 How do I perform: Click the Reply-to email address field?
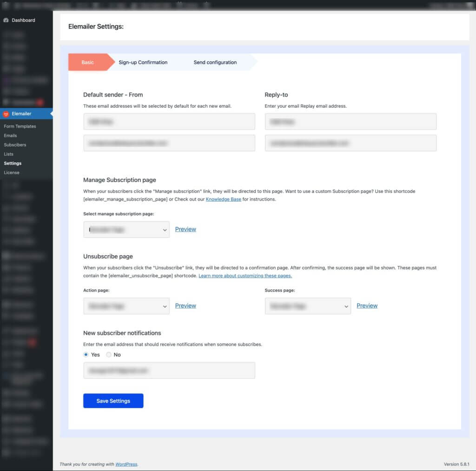pos(350,143)
